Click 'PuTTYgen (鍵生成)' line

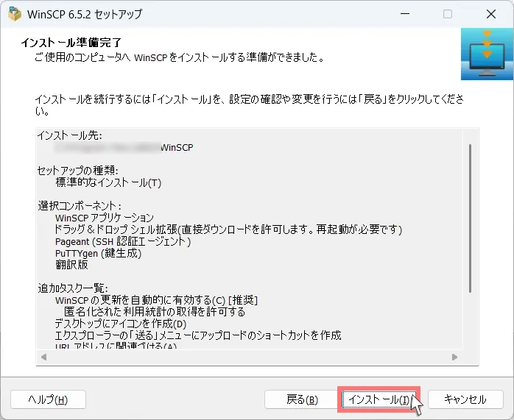[x=99, y=253]
